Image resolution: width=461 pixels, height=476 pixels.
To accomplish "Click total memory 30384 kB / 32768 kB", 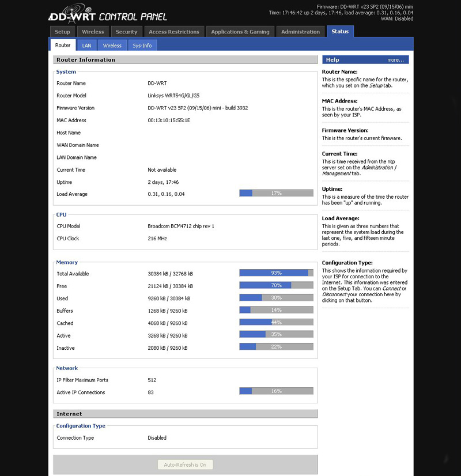I will pos(170,274).
